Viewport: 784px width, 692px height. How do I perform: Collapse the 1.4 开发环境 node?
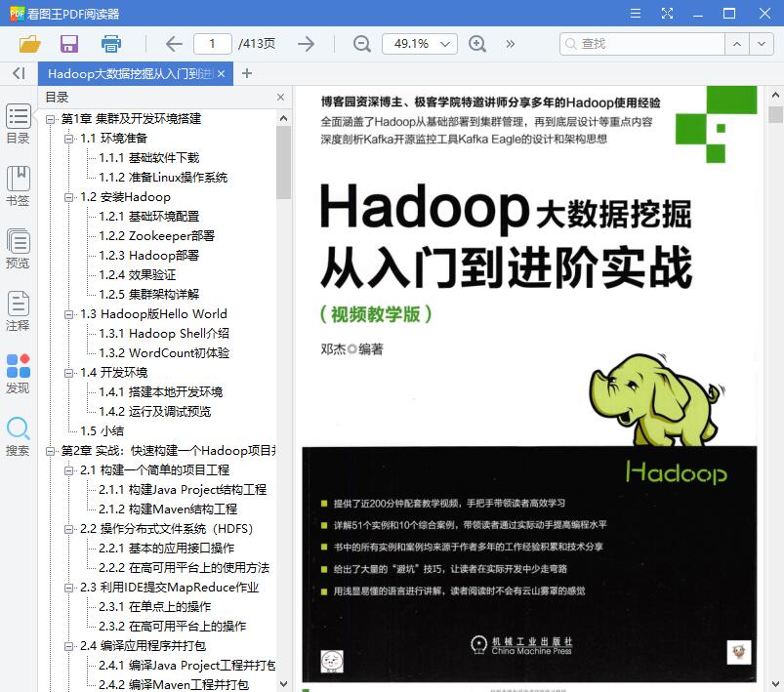69,373
